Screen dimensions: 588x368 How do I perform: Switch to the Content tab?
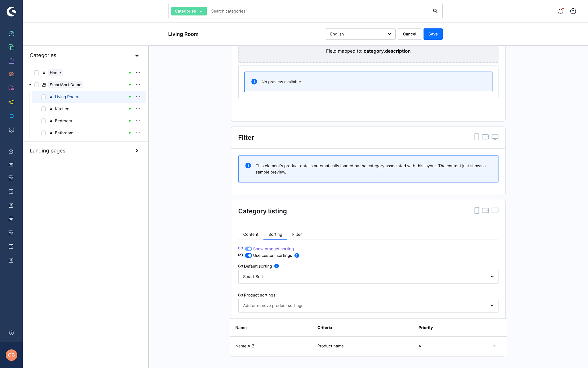(x=251, y=234)
